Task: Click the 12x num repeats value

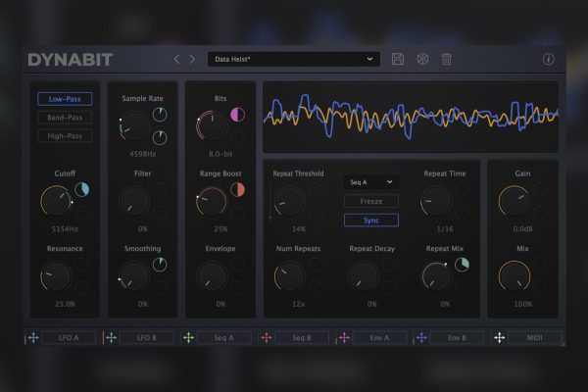Action: pos(299,304)
